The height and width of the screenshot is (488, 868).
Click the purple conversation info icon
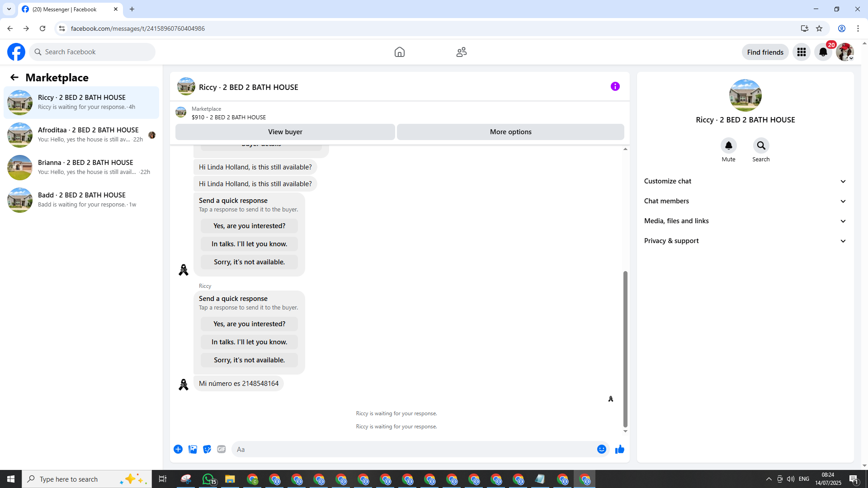coord(615,86)
